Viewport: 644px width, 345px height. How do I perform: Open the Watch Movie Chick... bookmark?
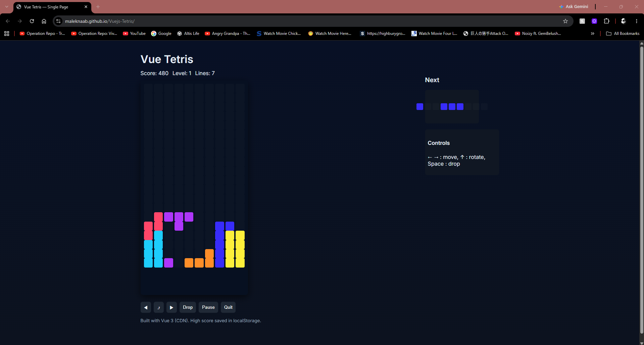[x=279, y=34]
